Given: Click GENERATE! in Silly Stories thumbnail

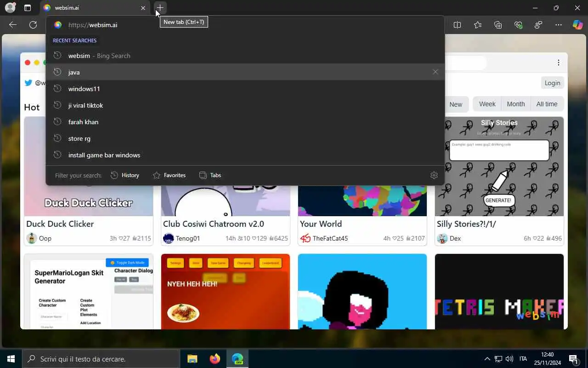Looking at the screenshot, I should pyautogui.click(x=498, y=201).
